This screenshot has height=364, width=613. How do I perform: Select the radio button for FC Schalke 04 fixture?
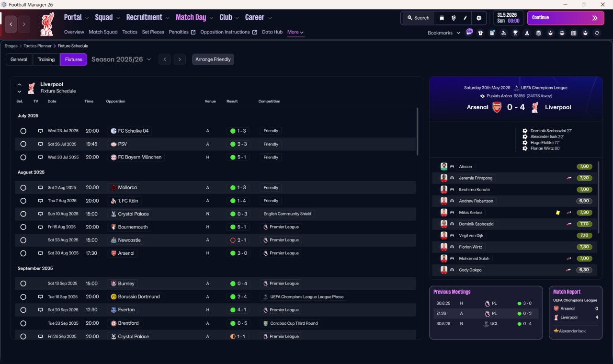coord(23,131)
